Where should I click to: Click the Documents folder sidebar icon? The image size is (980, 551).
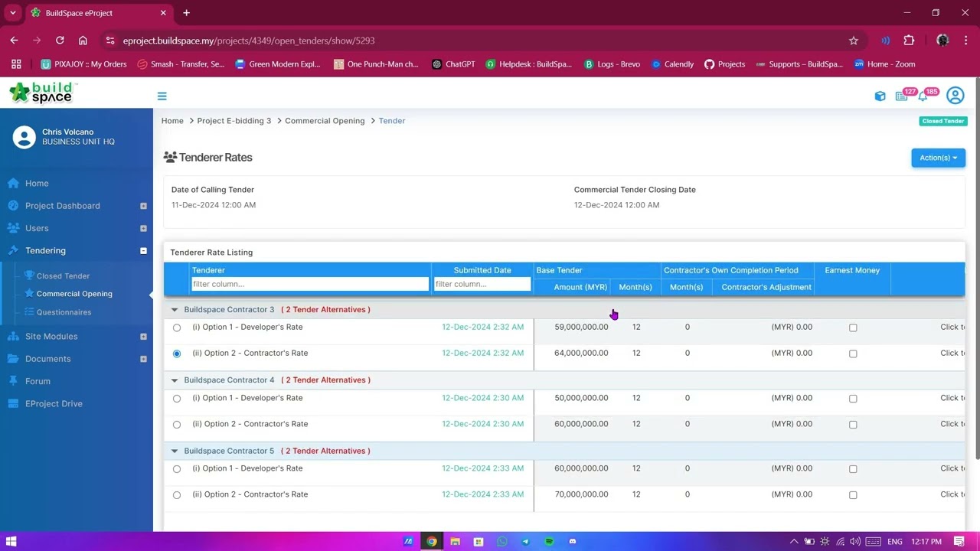[x=13, y=359]
